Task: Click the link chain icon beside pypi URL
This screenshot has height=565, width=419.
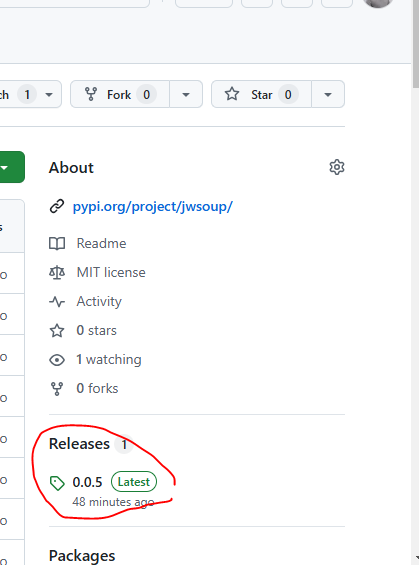Action: 57,206
